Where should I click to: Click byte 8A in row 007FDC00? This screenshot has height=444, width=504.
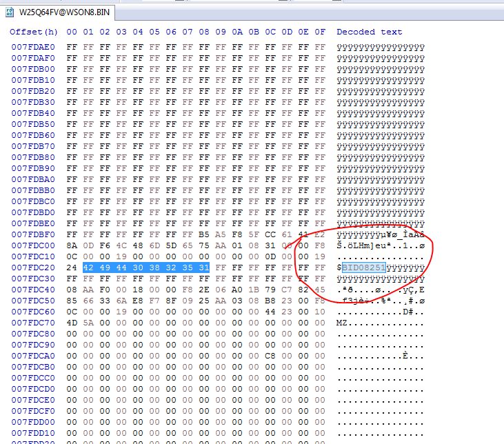tap(72, 245)
